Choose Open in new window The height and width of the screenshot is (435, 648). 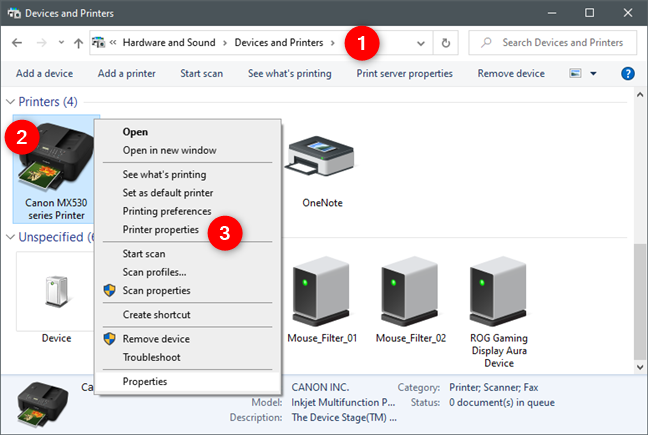188,150
